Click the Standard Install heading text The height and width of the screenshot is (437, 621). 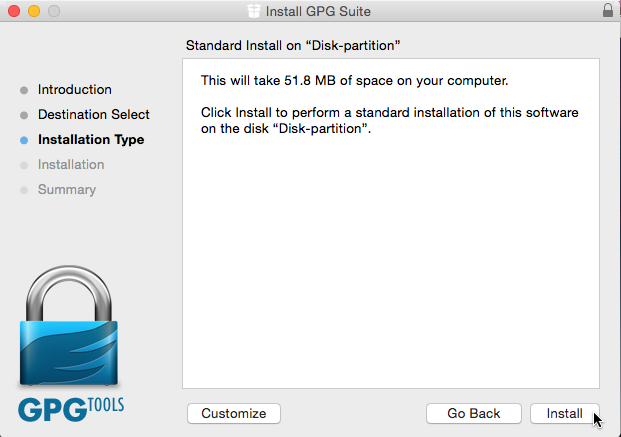click(x=293, y=46)
